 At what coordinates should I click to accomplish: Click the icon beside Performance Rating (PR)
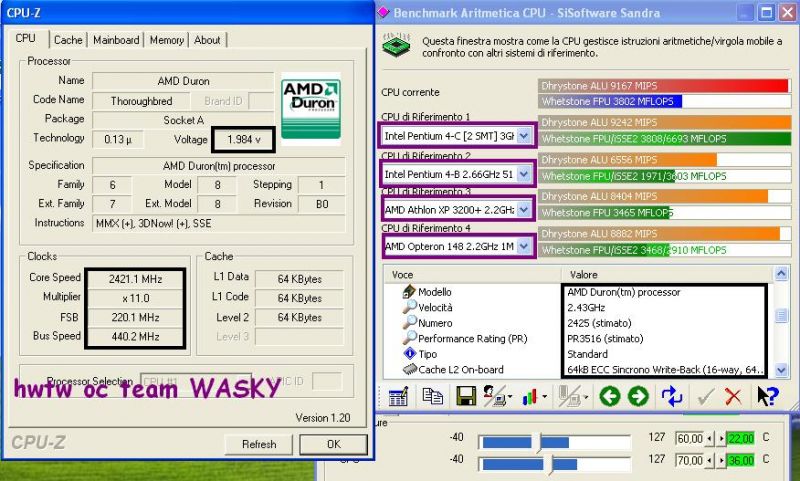point(409,338)
